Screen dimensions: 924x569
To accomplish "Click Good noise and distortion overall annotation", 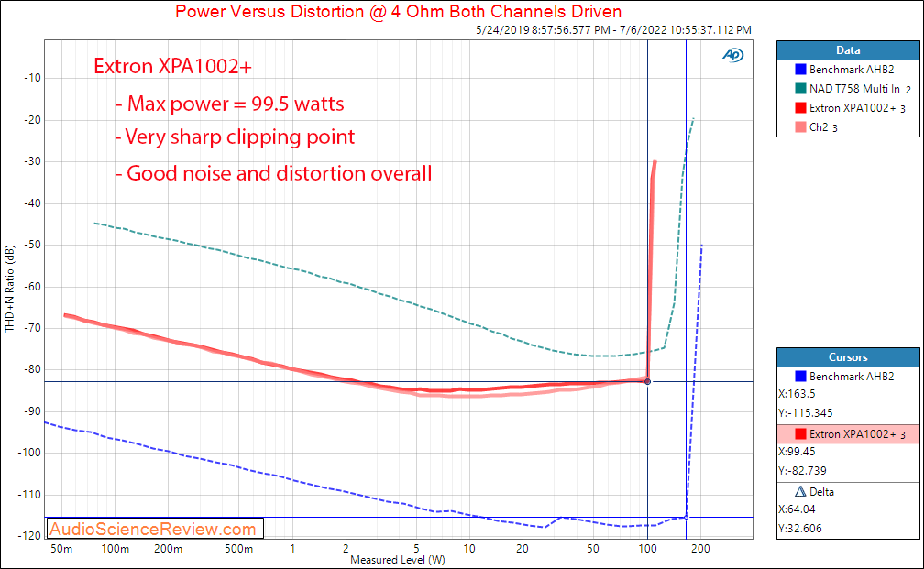I will pyautogui.click(x=273, y=173).
